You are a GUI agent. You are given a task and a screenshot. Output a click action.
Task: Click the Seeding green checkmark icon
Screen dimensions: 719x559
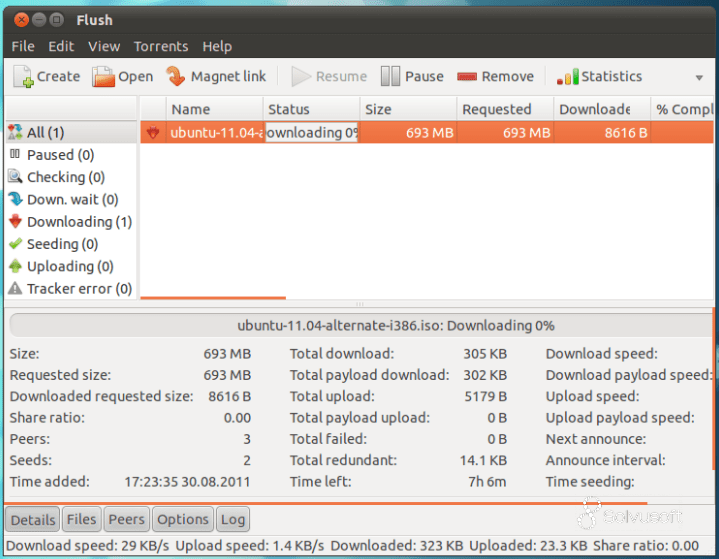pos(15,244)
